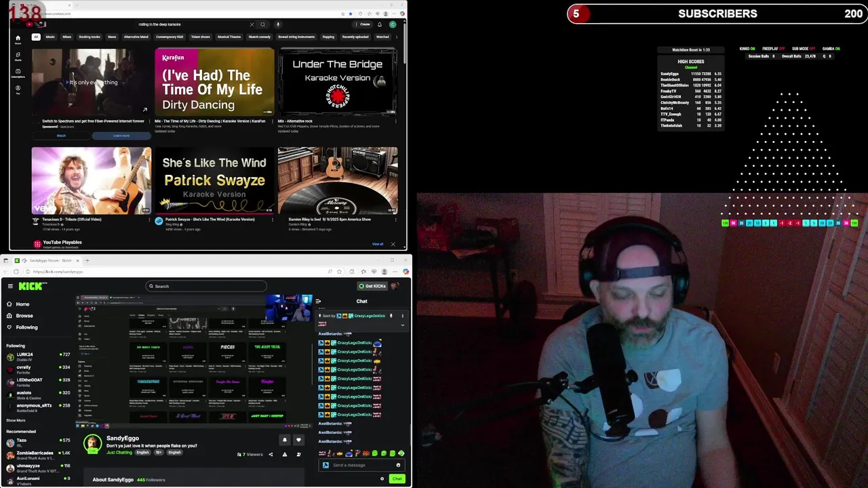Expand 'Show More' followed channels
868x488 pixels.
tap(16, 420)
